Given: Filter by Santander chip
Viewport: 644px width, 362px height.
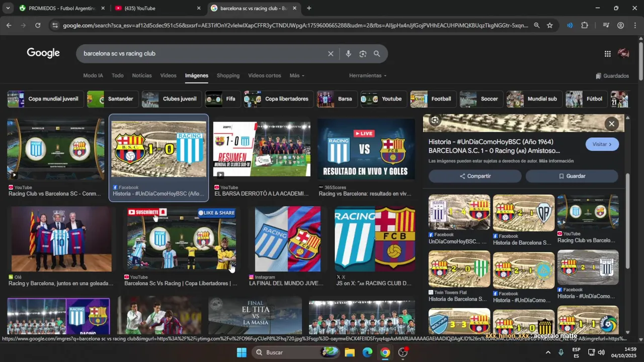Looking at the screenshot, I should click(112, 99).
